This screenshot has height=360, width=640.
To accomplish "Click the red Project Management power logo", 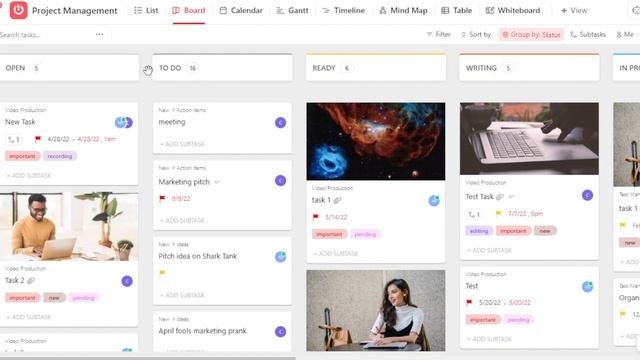I will click(x=18, y=10).
